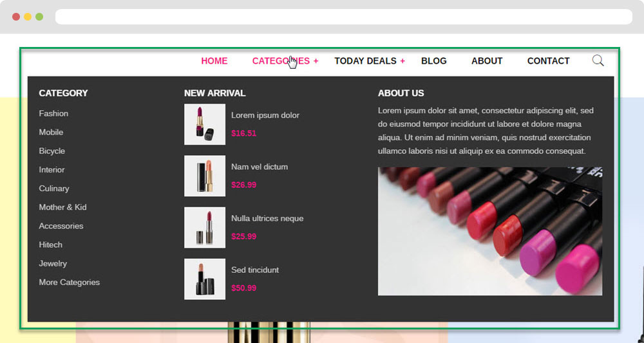This screenshot has width=644, height=343.
Task: Expand the plus sign next to TODAY DEALS
Action: pos(402,60)
